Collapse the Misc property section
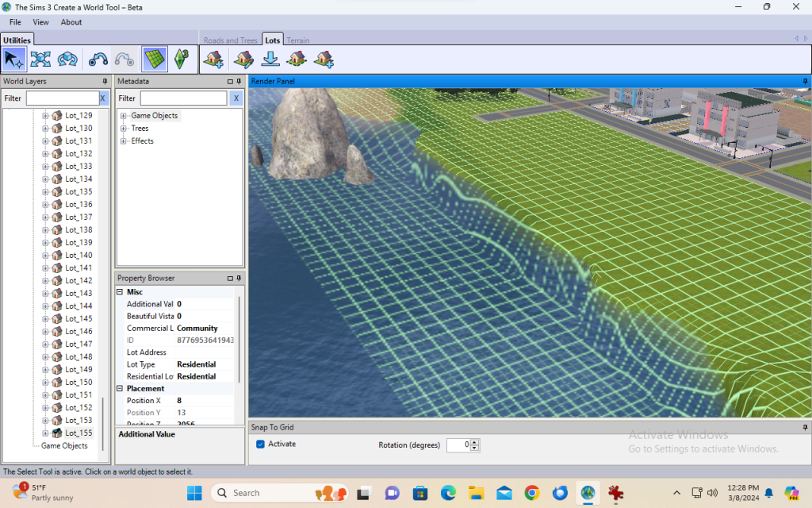812x508 pixels. [x=121, y=292]
